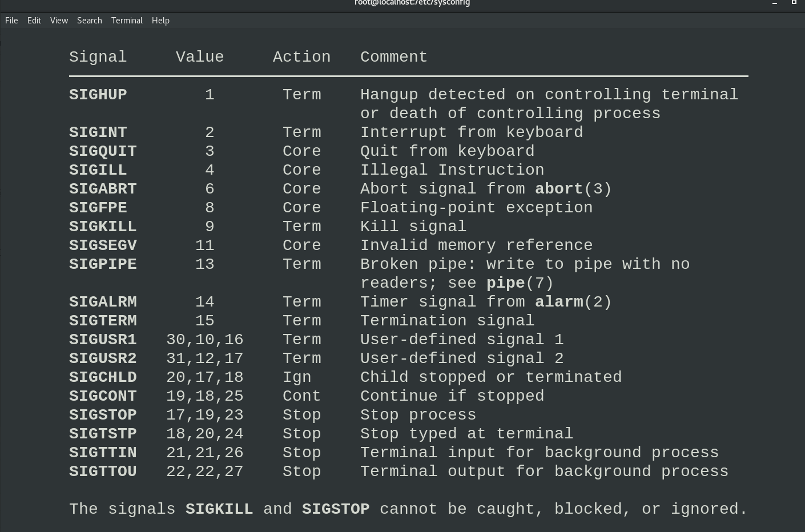Screen dimensions: 805x532
Task: Click 'Child stopped or terminated' comment
Action: [491, 377]
